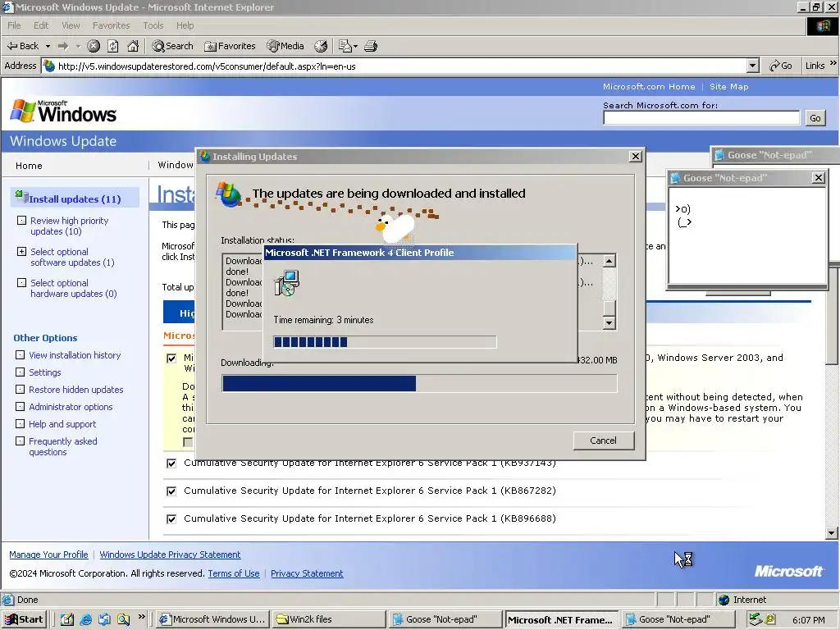Click the page scrollbar down arrow
Viewport: 840px width, 630px height.
[x=832, y=533]
